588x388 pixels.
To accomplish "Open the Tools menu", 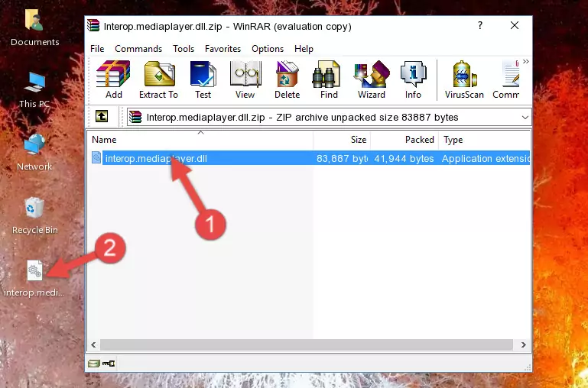I will pos(184,49).
